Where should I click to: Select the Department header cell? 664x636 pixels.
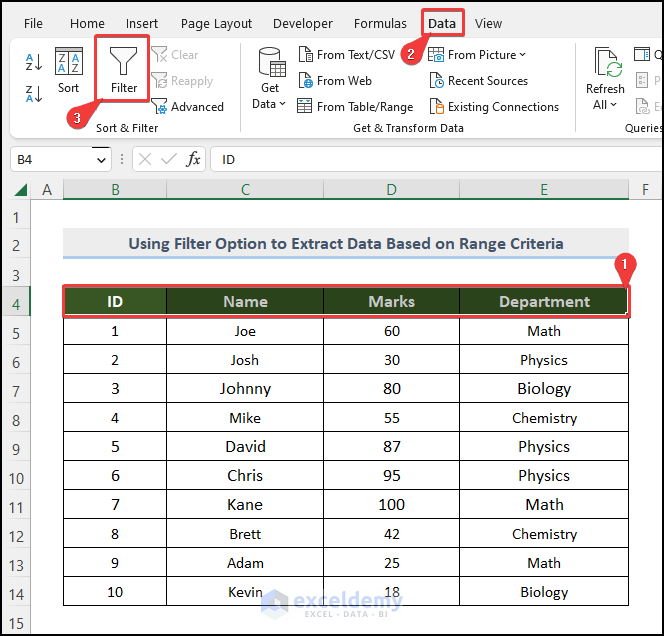(544, 302)
